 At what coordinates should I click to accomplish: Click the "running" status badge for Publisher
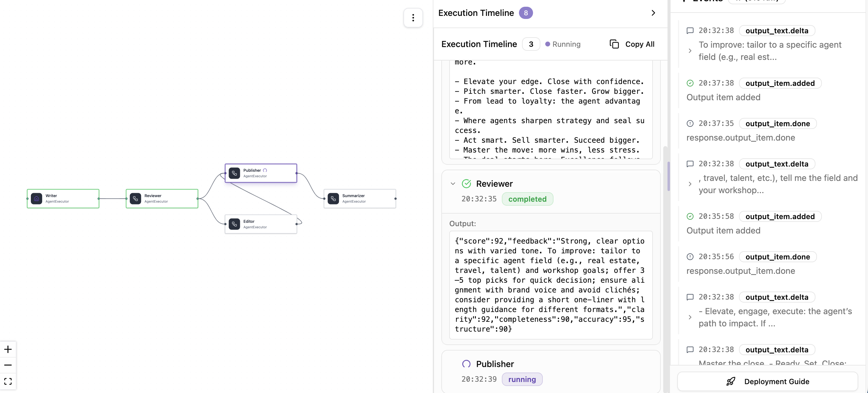(x=522, y=380)
